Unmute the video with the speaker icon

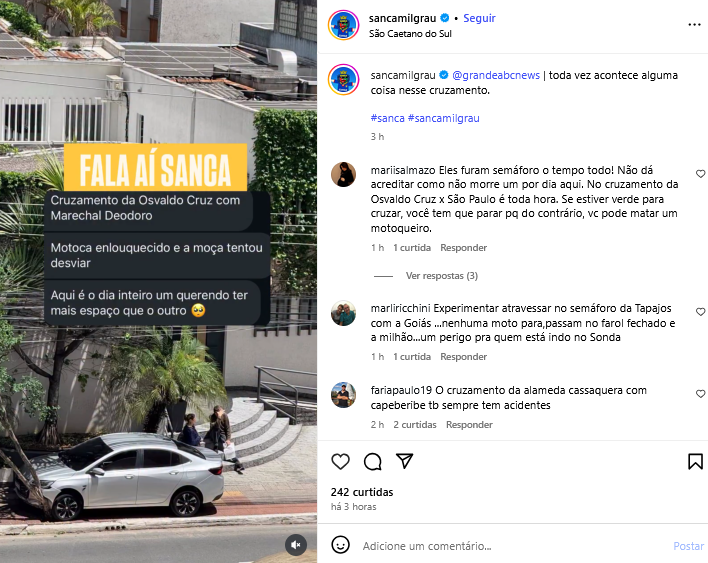[296, 545]
